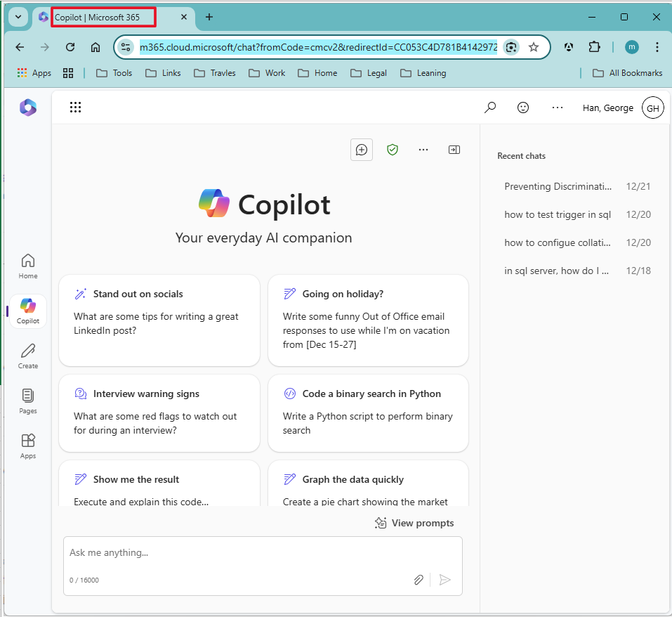
Task: Choose the Interview warning signs prompt card
Action: click(159, 413)
